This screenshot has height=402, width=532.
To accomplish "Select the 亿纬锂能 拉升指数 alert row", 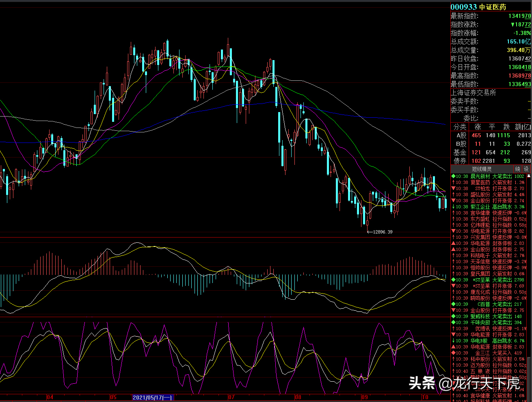I will coord(488,225).
